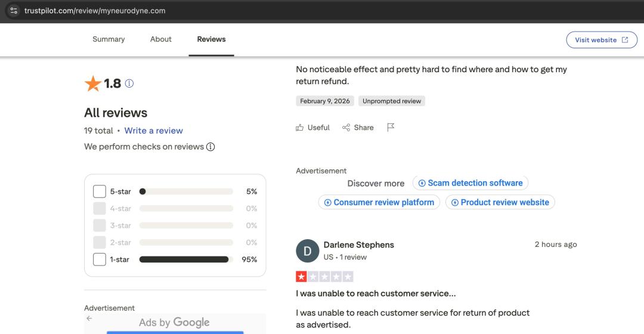
Task: Open the About tab
Action: point(161,39)
